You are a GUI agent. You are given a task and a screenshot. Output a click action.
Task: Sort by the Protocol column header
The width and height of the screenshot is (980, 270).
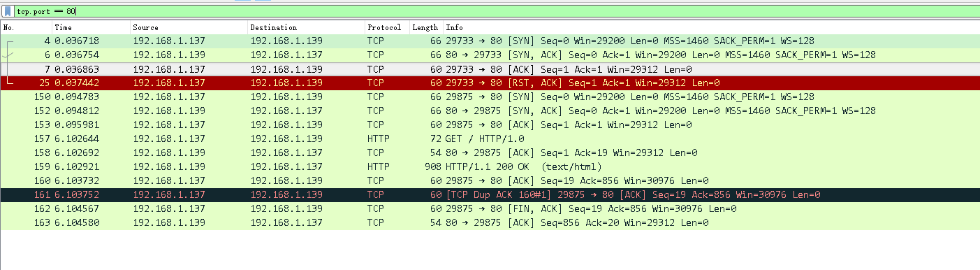pos(387,27)
